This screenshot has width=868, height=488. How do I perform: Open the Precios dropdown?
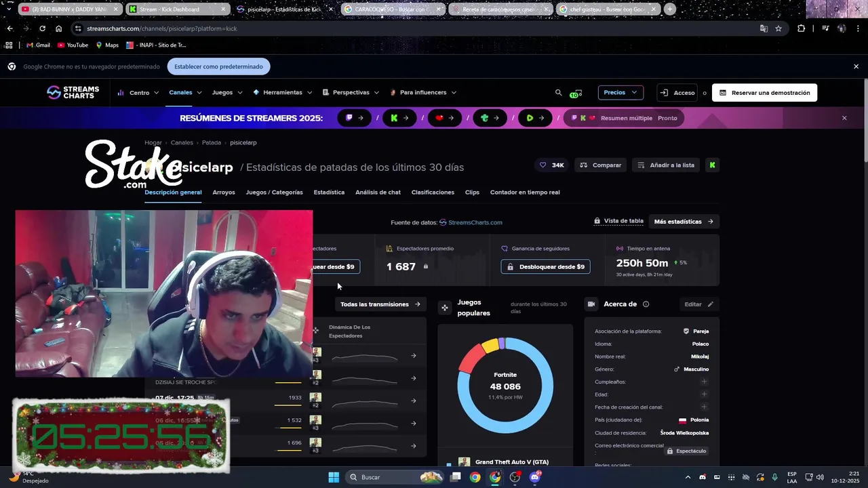coord(620,92)
